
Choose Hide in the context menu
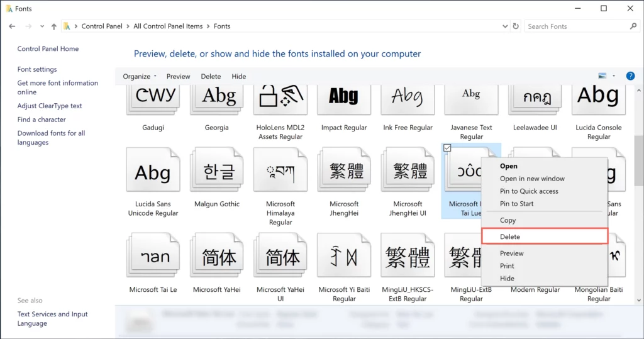click(544, 278)
